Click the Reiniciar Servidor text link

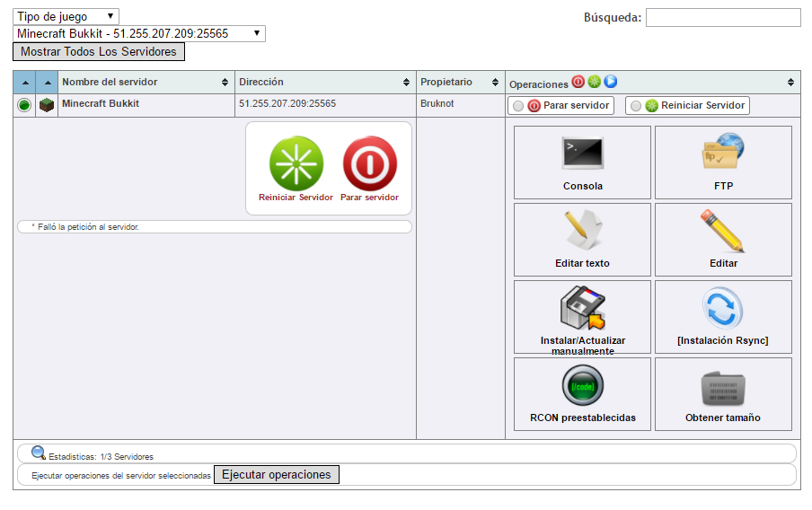(x=296, y=198)
